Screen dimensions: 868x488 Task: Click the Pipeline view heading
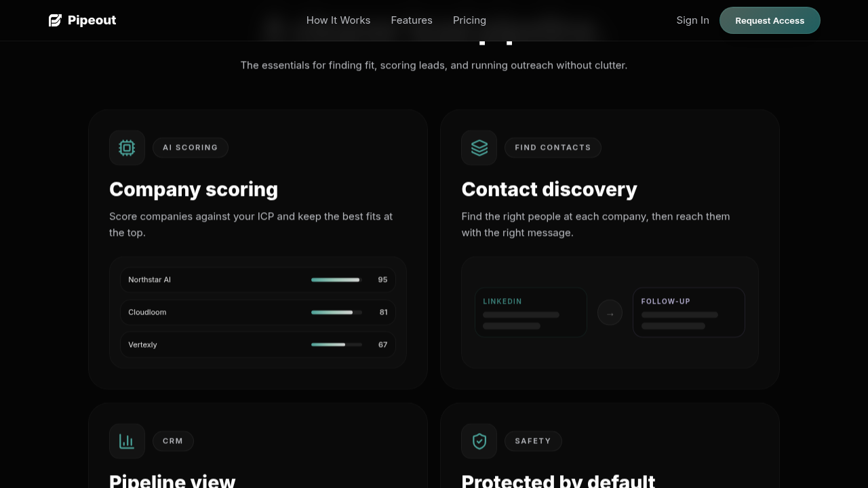coord(172,480)
